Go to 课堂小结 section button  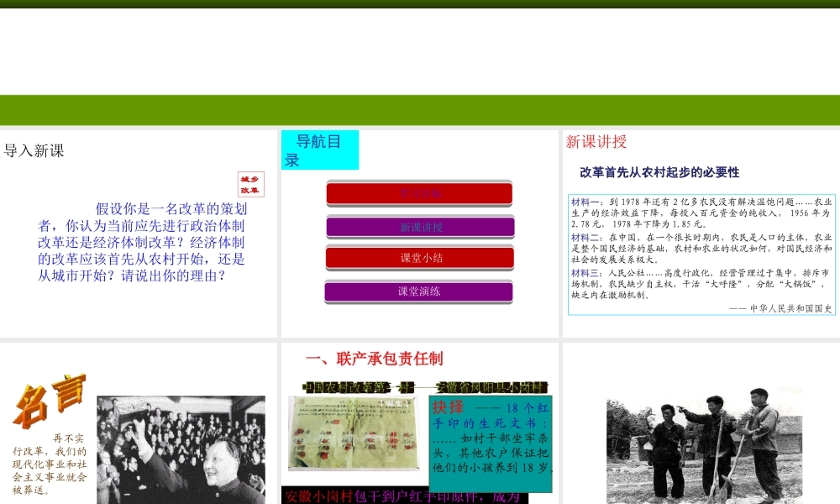420,258
